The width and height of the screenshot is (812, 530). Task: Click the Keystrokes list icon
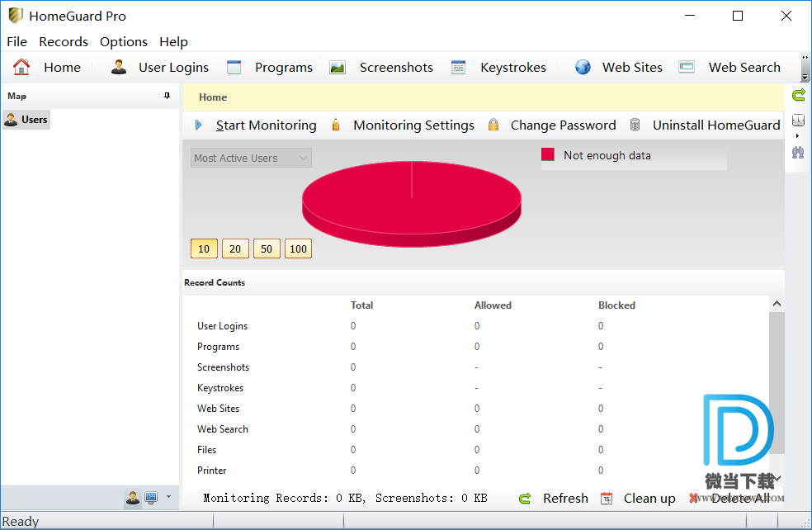[458, 67]
